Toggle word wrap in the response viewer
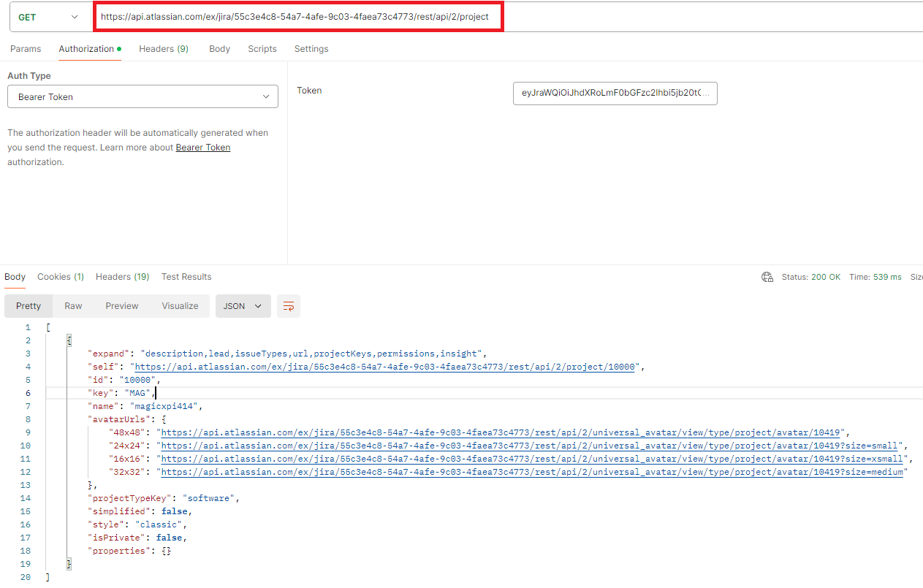The height and width of the screenshot is (588, 923). (x=288, y=306)
